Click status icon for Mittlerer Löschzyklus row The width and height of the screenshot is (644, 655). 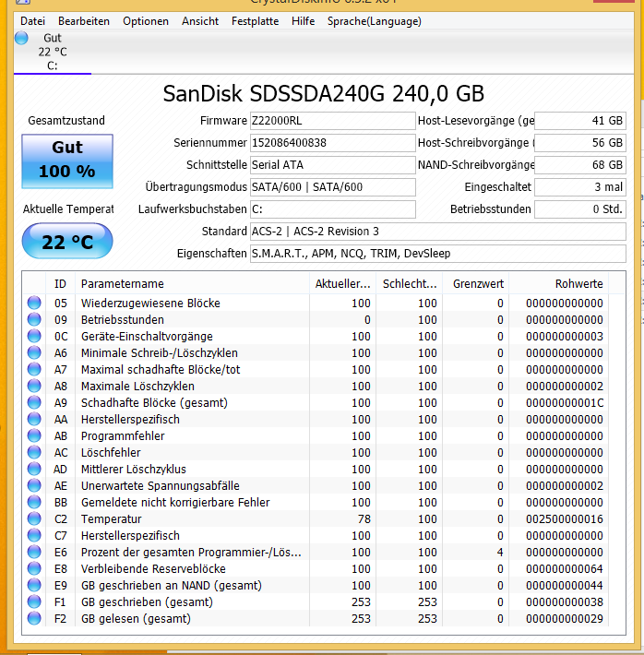34,469
